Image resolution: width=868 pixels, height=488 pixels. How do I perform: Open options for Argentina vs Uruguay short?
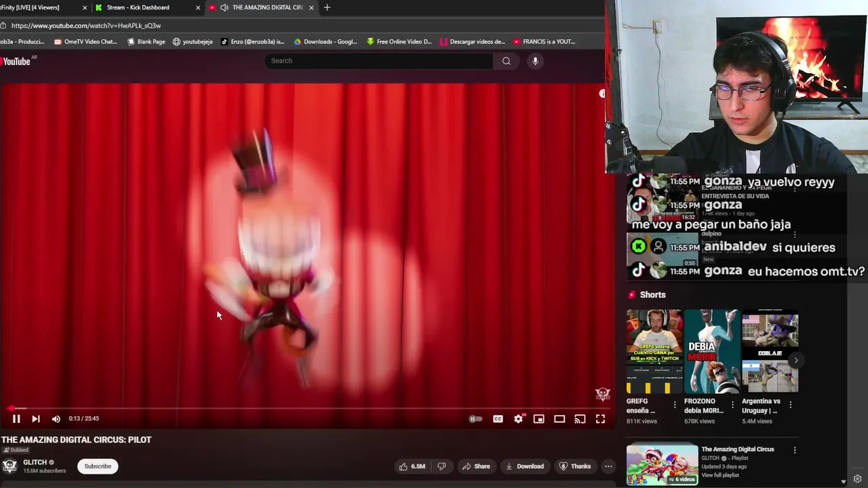pyautogui.click(x=790, y=405)
